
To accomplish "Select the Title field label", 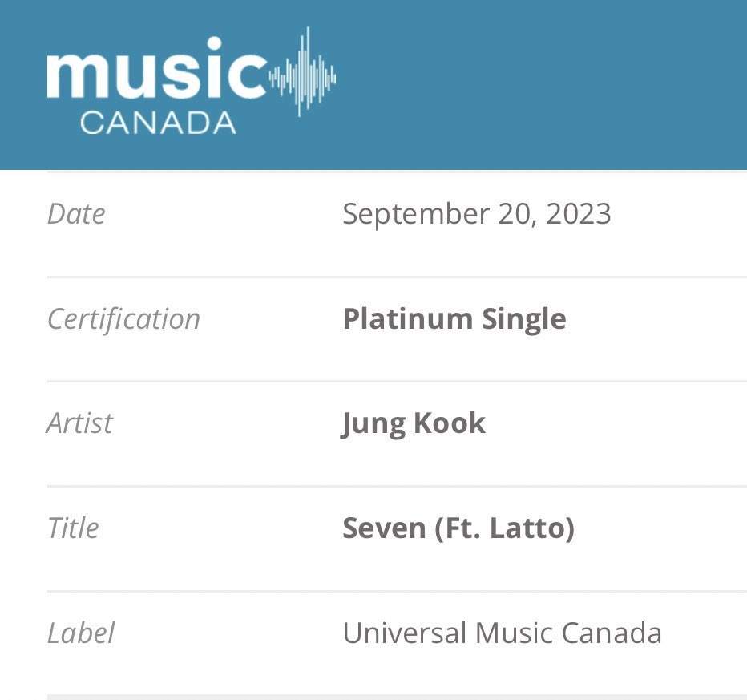I will tap(73, 528).
